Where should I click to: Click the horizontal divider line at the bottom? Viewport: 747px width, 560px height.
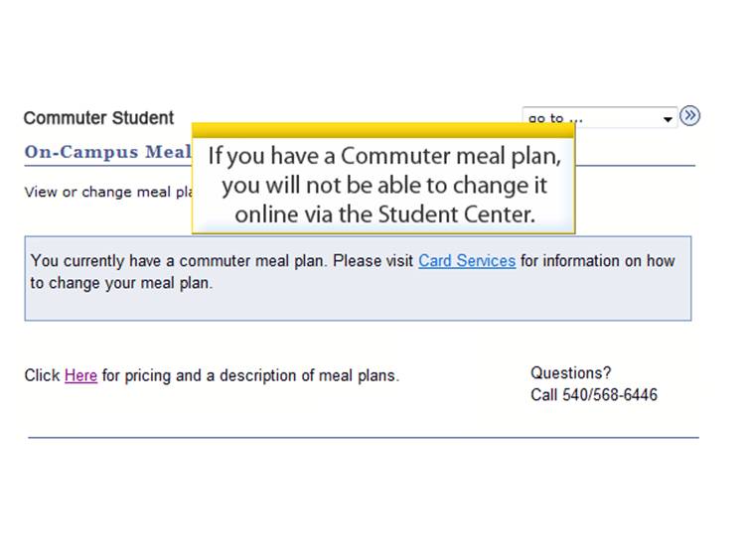coord(364,437)
